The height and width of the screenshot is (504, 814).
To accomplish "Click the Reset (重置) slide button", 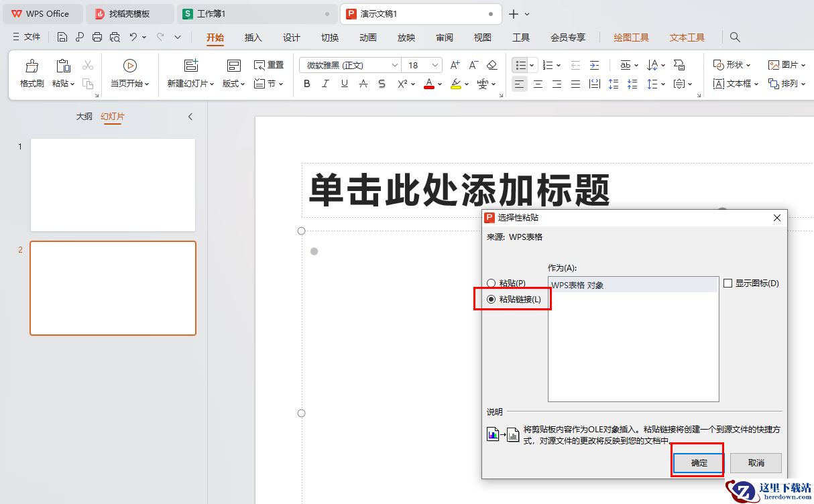I will coord(269,65).
